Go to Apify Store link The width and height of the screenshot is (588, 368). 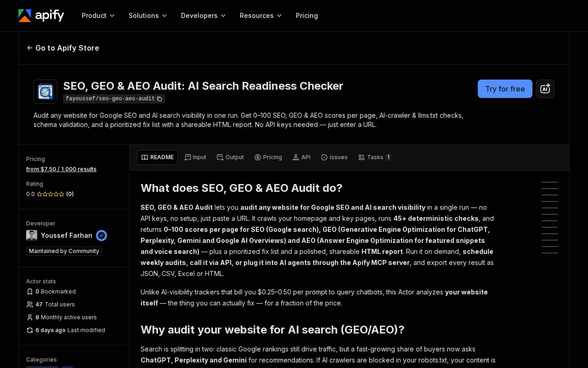pos(63,48)
